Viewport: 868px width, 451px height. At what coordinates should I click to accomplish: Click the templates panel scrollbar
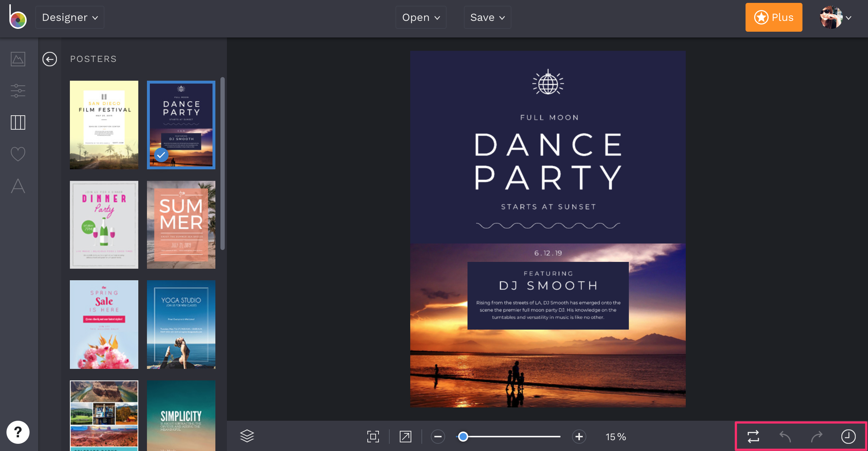click(223, 163)
